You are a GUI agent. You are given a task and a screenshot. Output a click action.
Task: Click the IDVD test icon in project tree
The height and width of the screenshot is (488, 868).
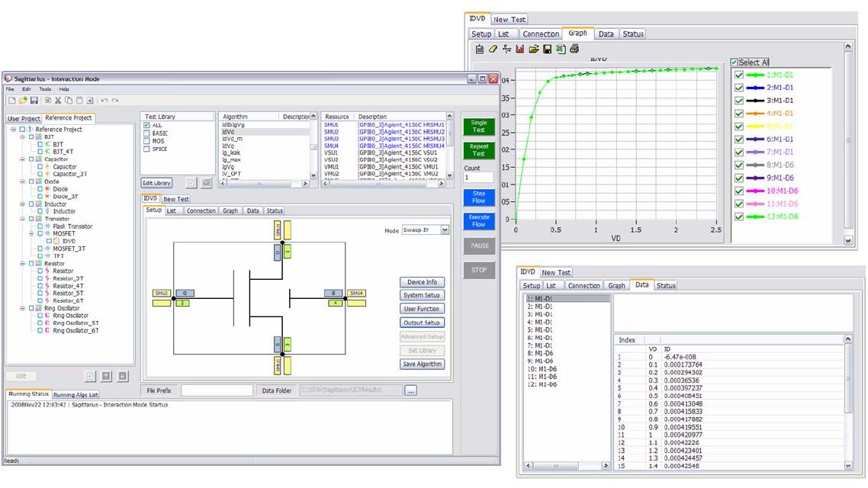(56, 241)
